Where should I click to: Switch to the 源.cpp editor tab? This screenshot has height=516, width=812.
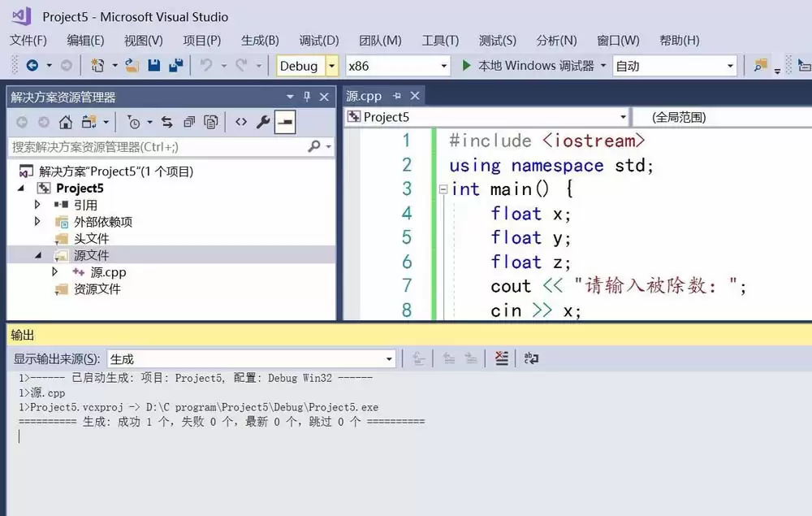click(x=364, y=96)
